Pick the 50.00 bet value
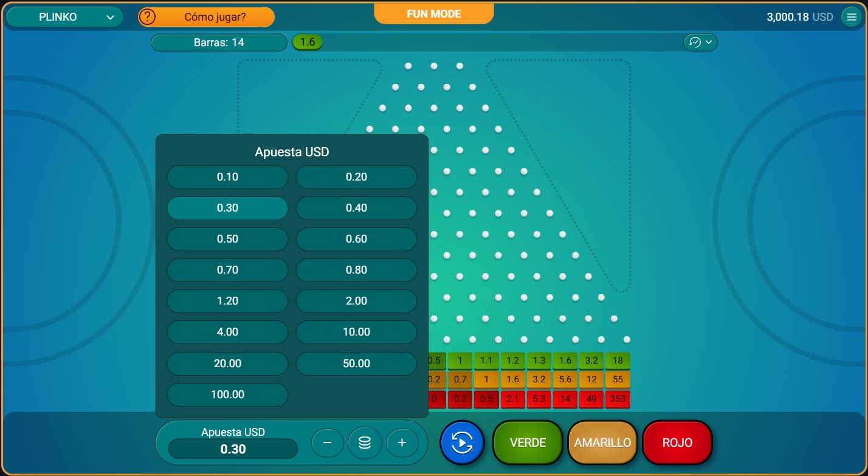Viewport: 868px width, 476px height. (x=356, y=364)
